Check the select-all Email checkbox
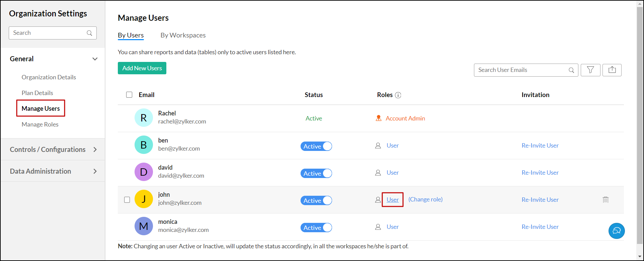 click(129, 95)
